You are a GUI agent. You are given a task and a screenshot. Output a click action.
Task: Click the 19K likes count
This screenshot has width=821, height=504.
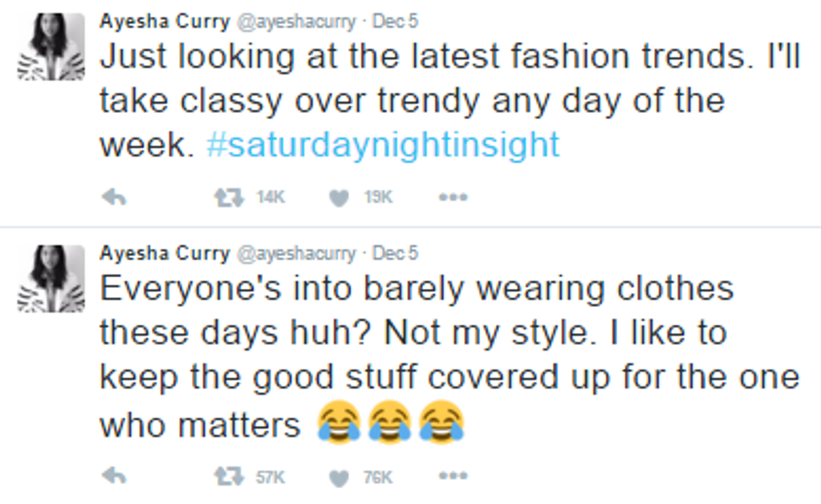[x=378, y=198]
